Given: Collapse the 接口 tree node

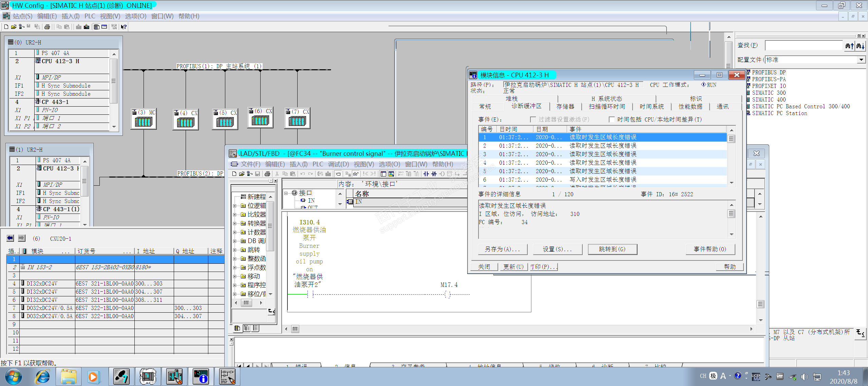Looking at the screenshot, I should click(286, 193).
